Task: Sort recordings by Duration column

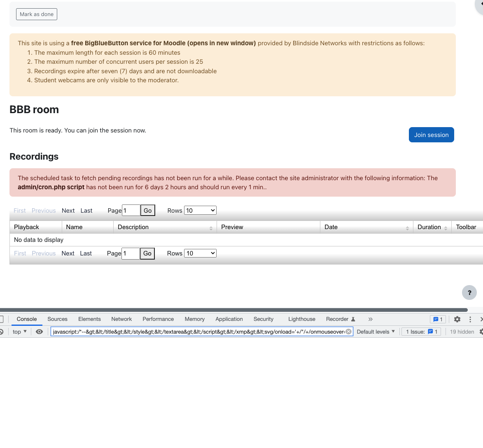Action: (432, 227)
